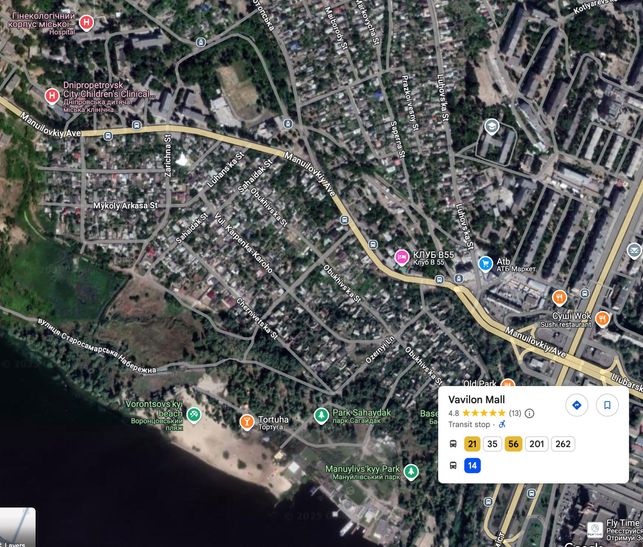Open the 13 reviews count

515,413
